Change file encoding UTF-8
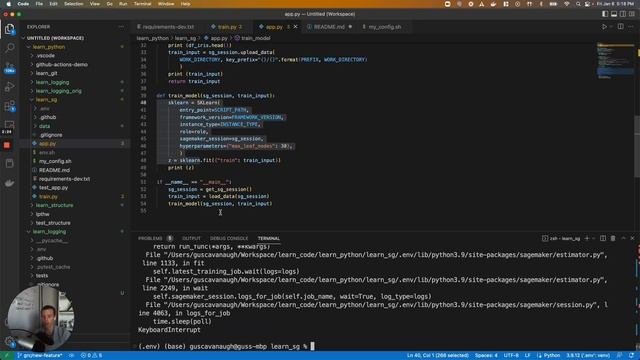Viewport: 640px width, 360px height. 511,356
